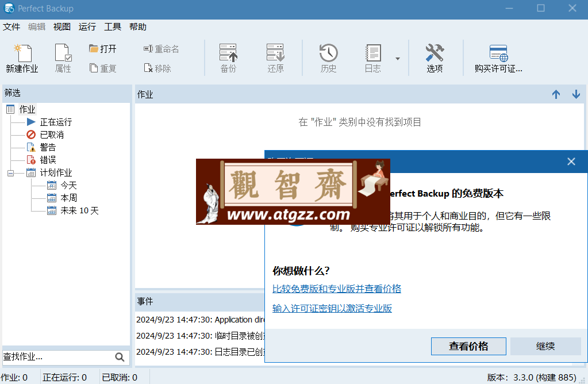Click the 临时目录被创 event log entry

coord(200,336)
